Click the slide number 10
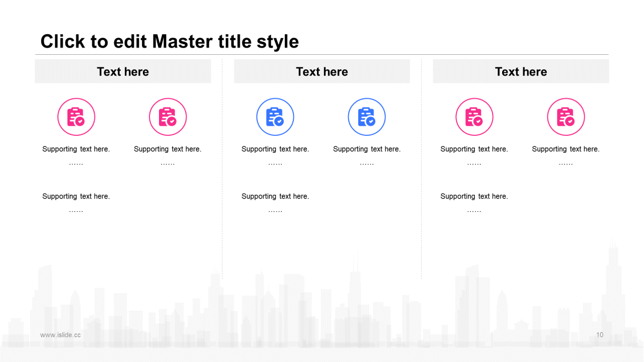The image size is (644, 362). pos(600,335)
